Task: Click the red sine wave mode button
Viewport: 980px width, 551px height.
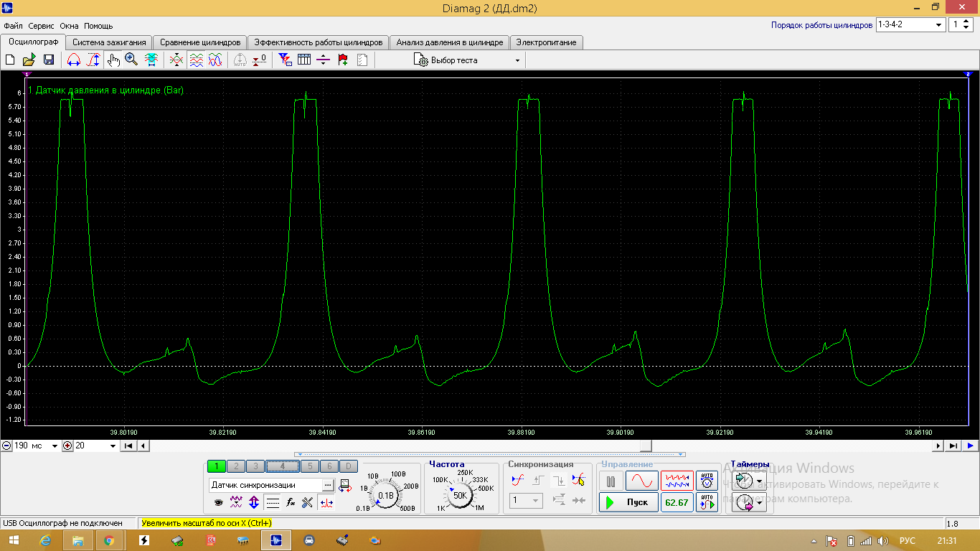Action: pos(642,481)
